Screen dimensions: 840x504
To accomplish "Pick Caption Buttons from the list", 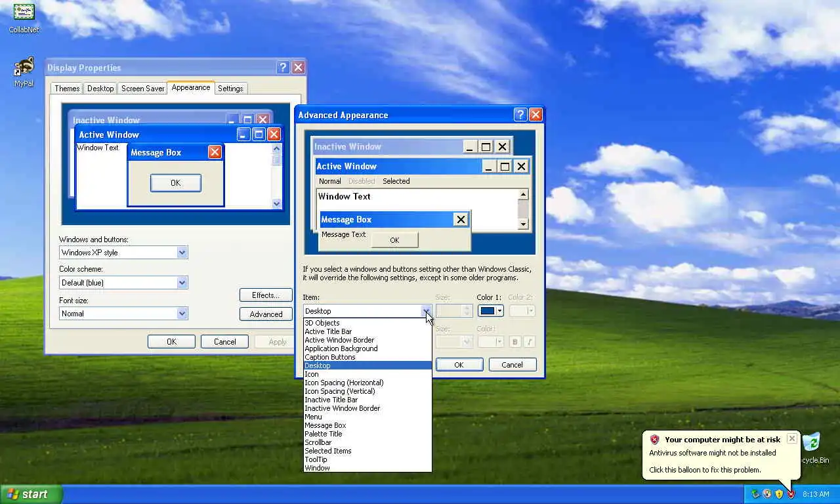I will point(367,357).
